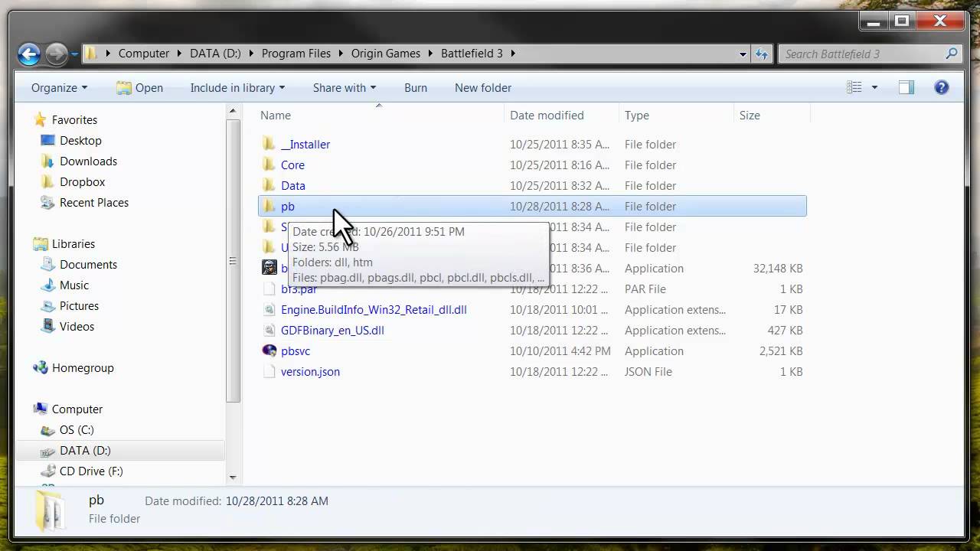The image size is (980, 551).
Task: Open OS (C:) drive
Action: point(77,430)
